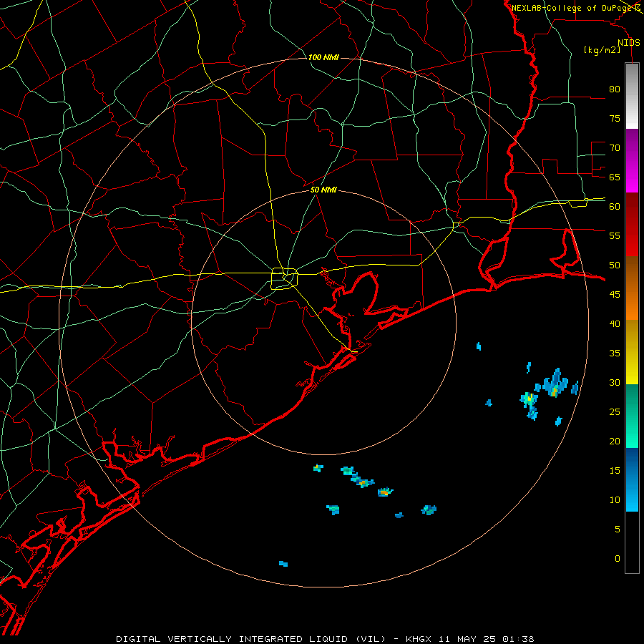Click the "DIGITAL VERTICALLY INTEGRATED LIQUID (VIL)" caption

pyautogui.click(x=252, y=639)
